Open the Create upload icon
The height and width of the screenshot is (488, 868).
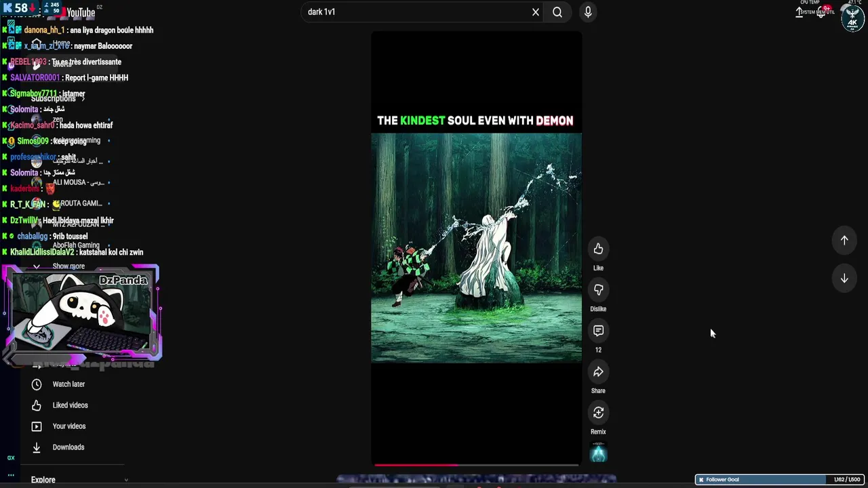(x=800, y=12)
